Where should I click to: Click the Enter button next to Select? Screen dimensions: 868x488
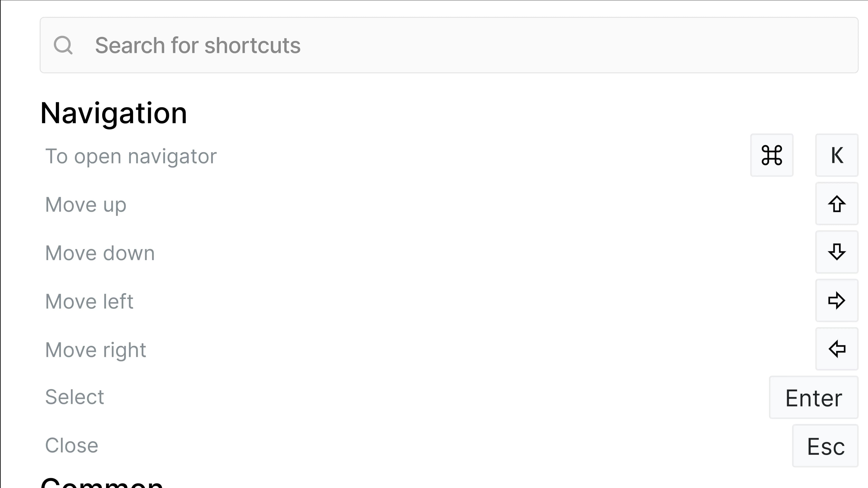814,398
